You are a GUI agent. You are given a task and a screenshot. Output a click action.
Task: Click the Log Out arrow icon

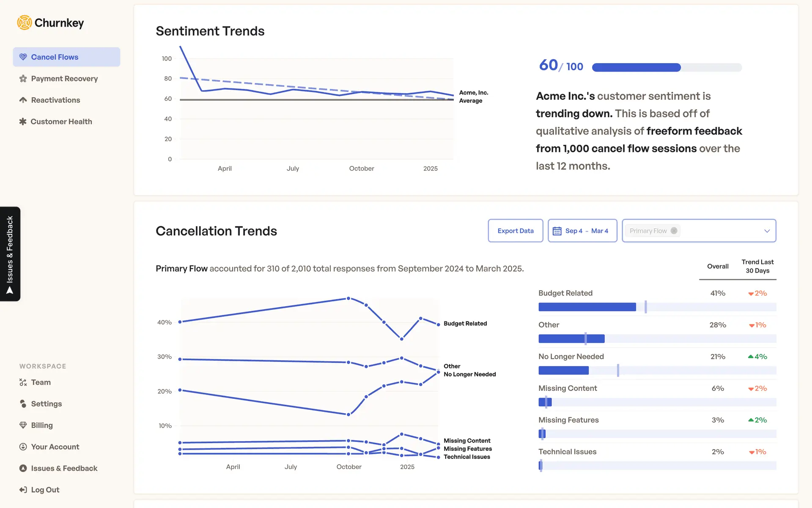pyautogui.click(x=23, y=490)
